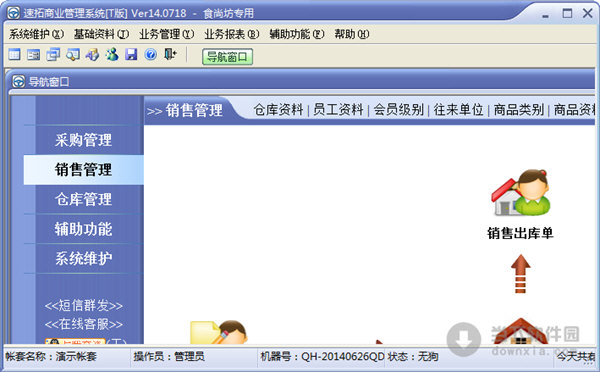The height and width of the screenshot is (372, 600).
Task: Click the magnifier search window icon
Action: click(x=73, y=55)
